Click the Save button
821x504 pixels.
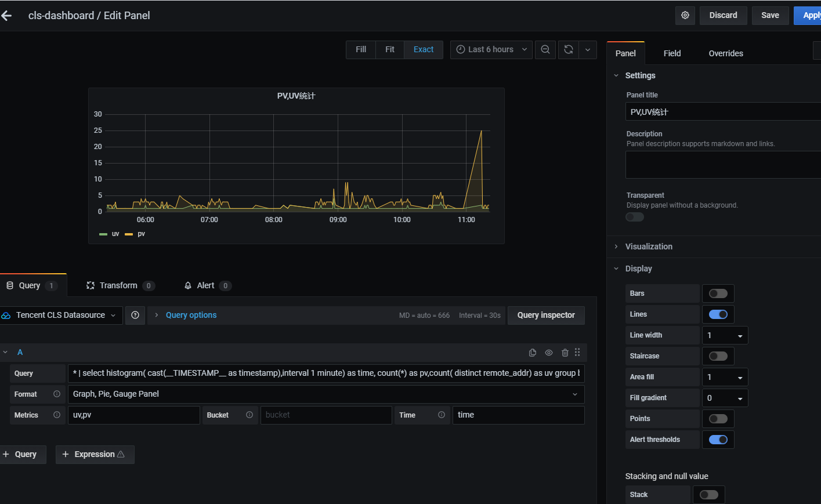[x=770, y=15]
